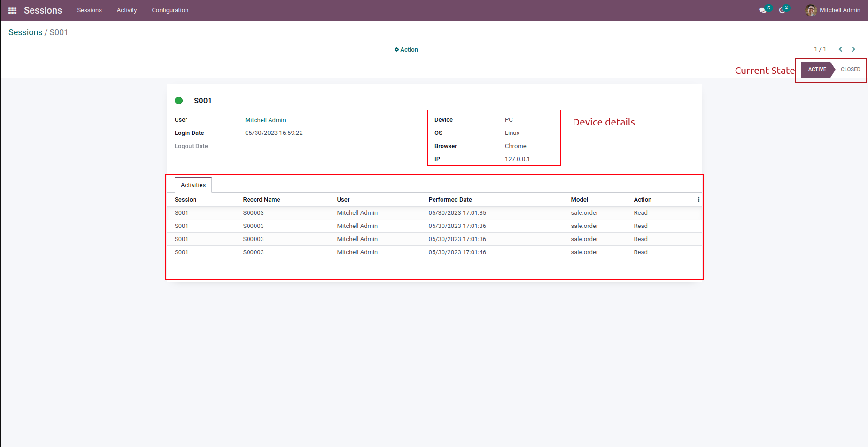Set status to Active

(817, 70)
